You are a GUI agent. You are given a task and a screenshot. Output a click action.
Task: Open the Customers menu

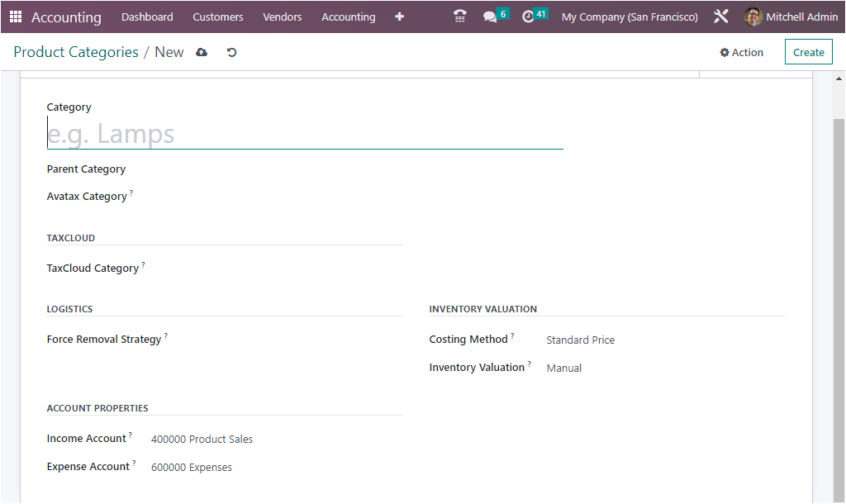click(x=218, y=17)
